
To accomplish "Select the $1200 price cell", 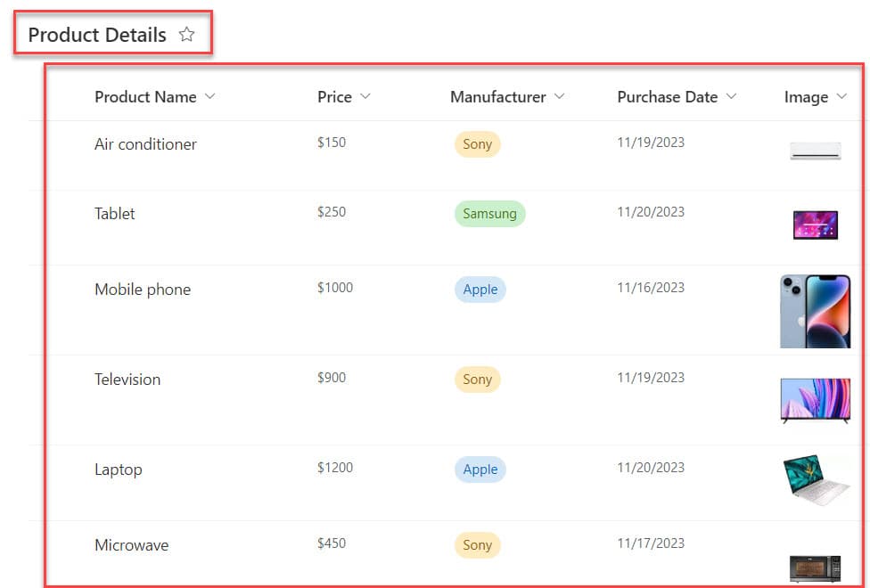I will pos(335,468).
